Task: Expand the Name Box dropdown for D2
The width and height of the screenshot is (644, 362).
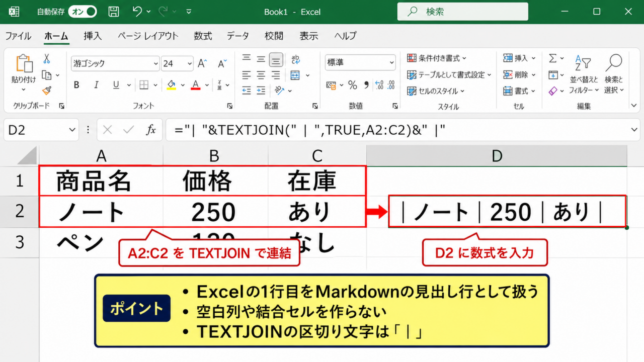Action: pyautogui.click(x=72, y=130)
